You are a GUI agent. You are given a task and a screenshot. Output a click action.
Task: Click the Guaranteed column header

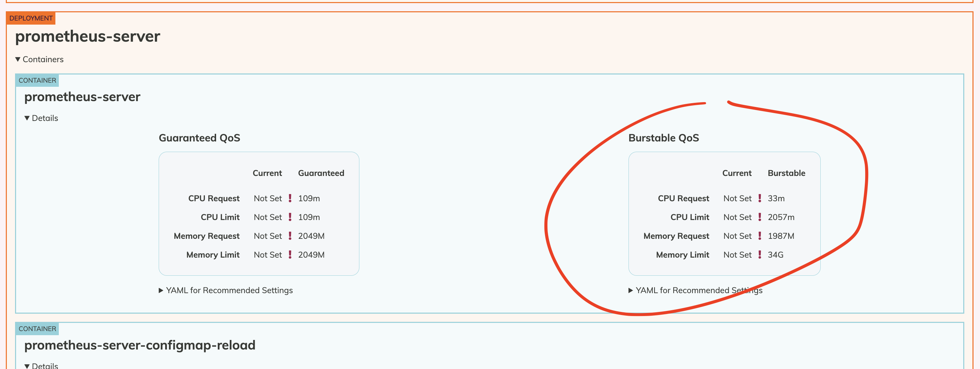point(321,173)
